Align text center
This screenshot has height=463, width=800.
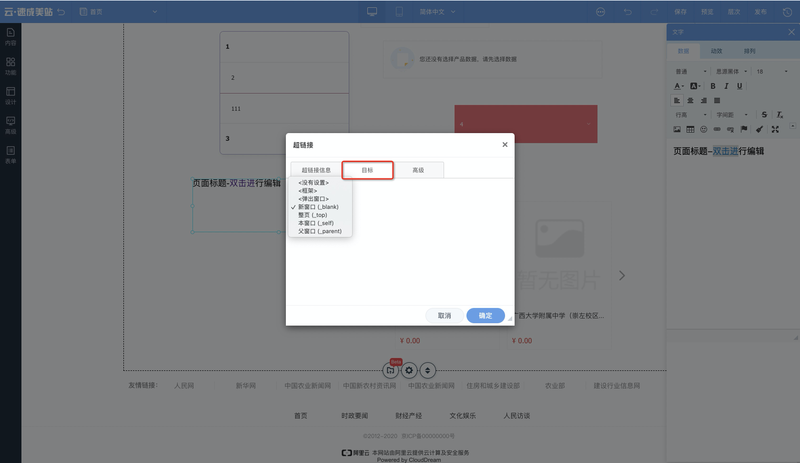(690, 101)
